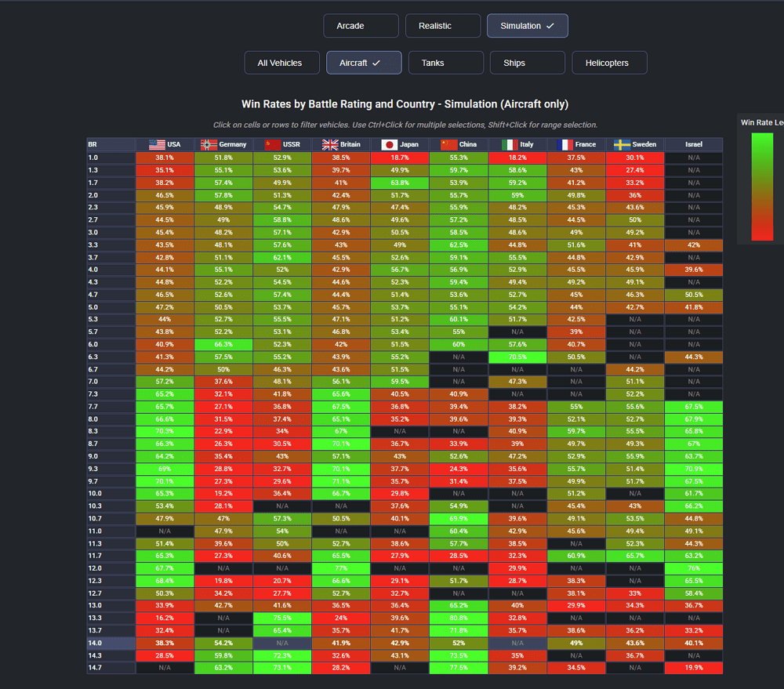Click USSR's 62.1% cell at BR 3.7
Screen dimensions: 784x689
(x=282, y=258)
